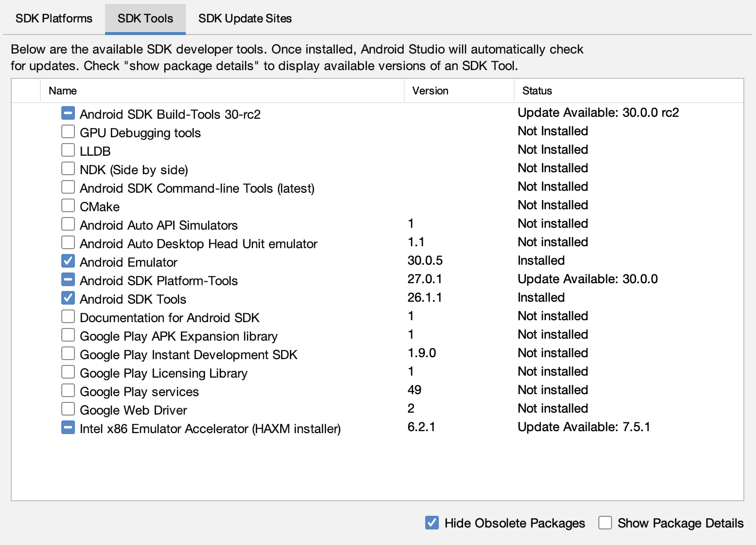Select the 'LLDB' name text

(x=95, y=151)
